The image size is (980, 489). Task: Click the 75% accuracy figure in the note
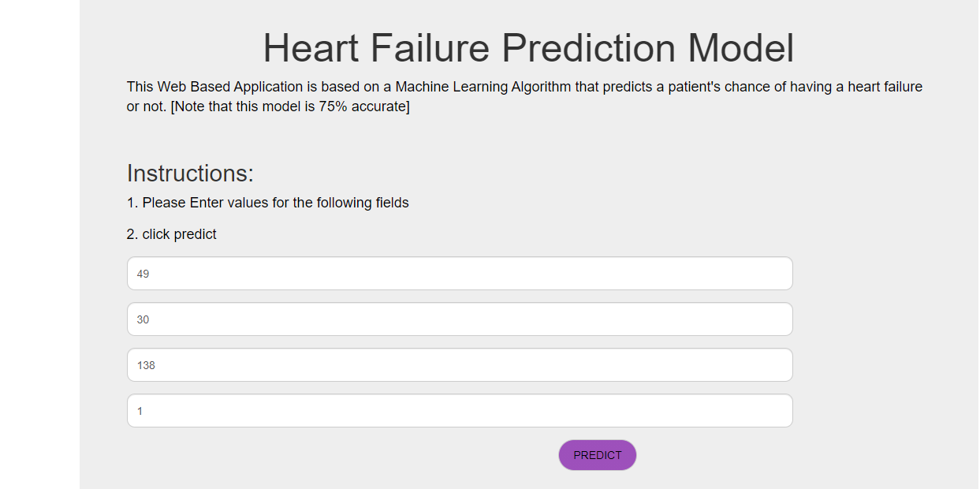[x=333, y=106]
